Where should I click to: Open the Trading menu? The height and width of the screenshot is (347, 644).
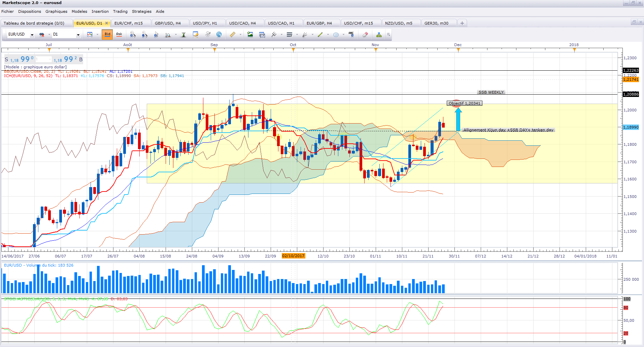[120, 11]
